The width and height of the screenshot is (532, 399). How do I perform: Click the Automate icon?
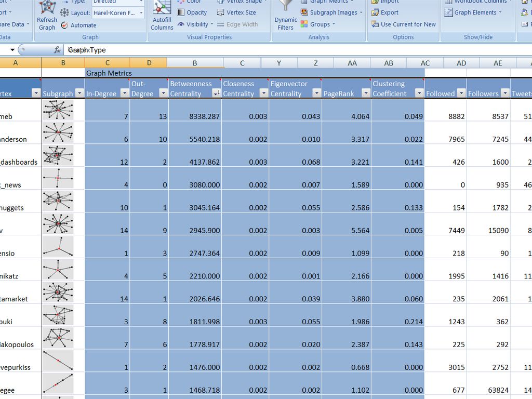(x=65, y=25)
